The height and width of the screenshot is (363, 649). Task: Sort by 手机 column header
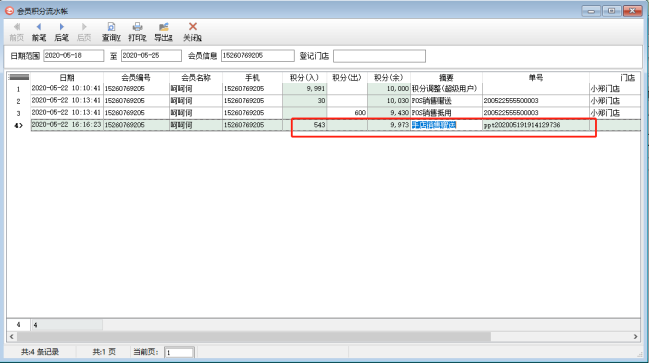pyautogui.click(x=252, y=77)
